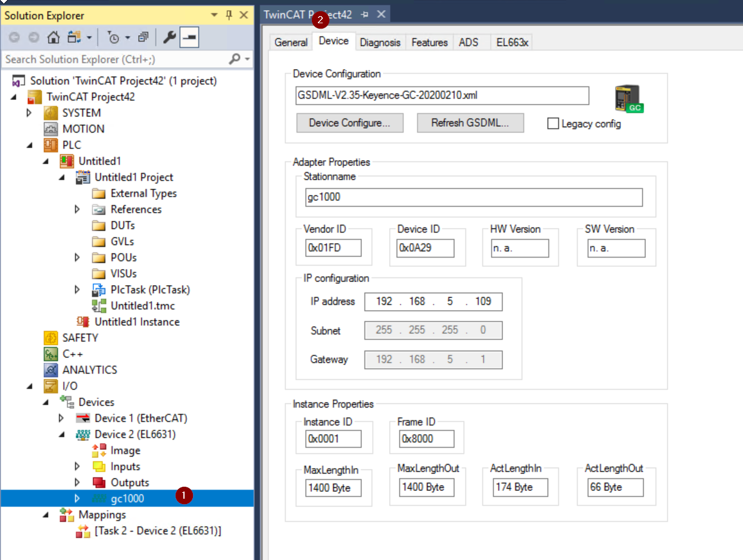The height and width of the screenshot is (560, 743).
Task: Click the PLC node icon
Action: [x=51, y=145]
